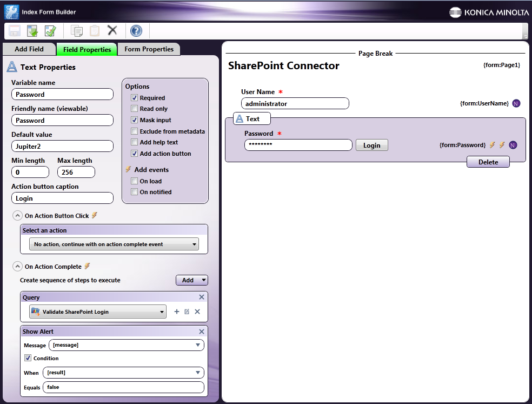This screenshot has height=404, width=532.
Task: Click second lightning icon beside form:Password
Action: click(x=502, y=145)
